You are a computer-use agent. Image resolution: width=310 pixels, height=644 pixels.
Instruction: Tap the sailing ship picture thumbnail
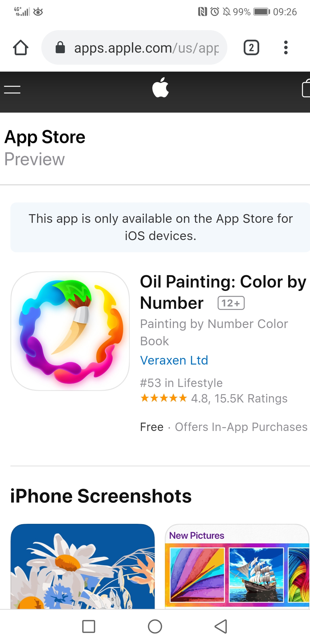pos(256,575)
